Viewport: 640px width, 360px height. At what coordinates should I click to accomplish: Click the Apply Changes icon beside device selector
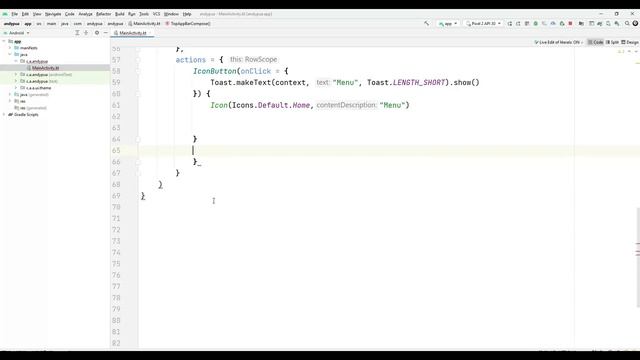pos(510,24)
